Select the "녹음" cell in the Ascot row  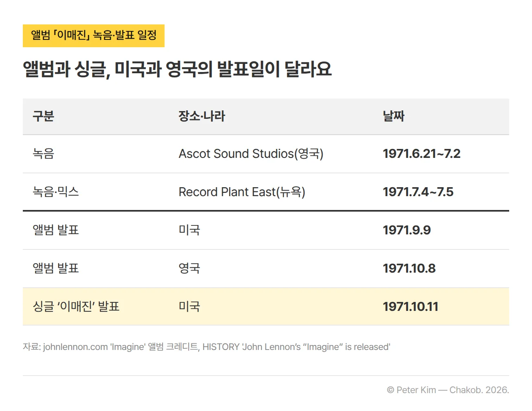44,154
